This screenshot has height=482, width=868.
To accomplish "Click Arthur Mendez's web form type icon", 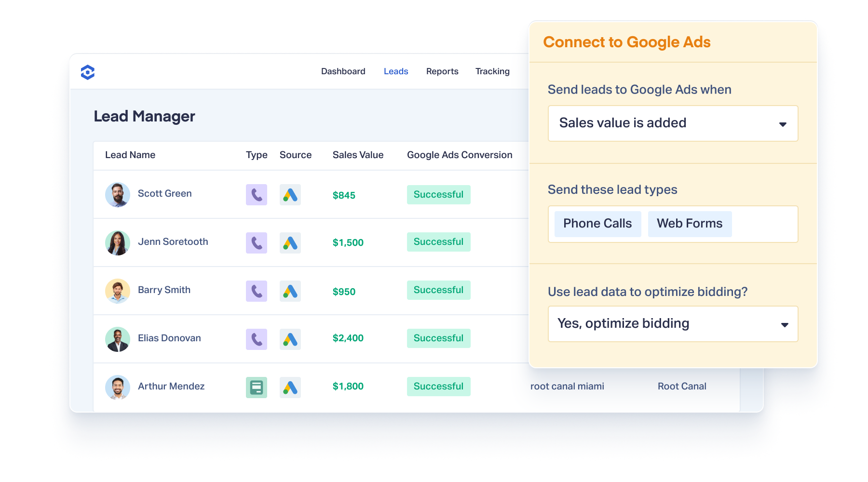I will coord(257,388).
